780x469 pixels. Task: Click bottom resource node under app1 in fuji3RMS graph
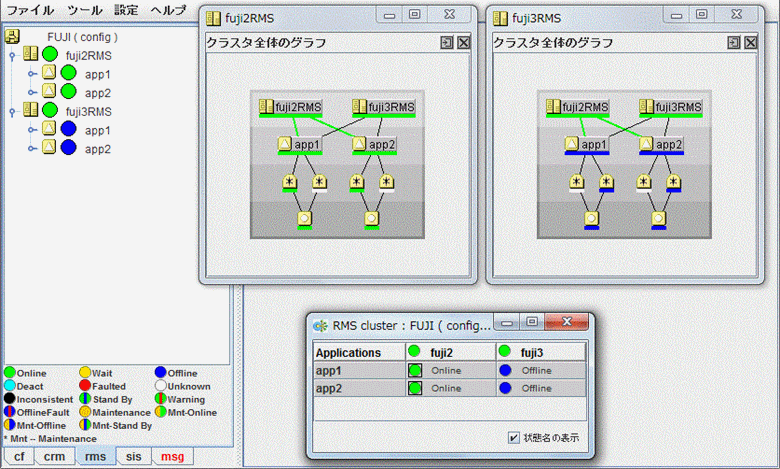click(x=591, y=219)
